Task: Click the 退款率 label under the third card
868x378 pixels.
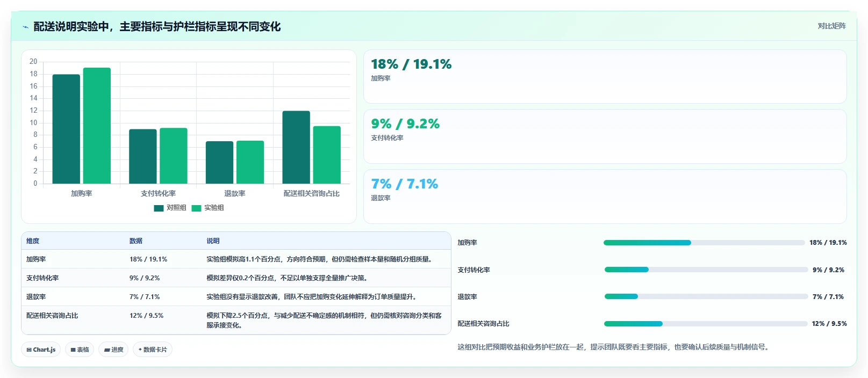Action: (381, 198)
